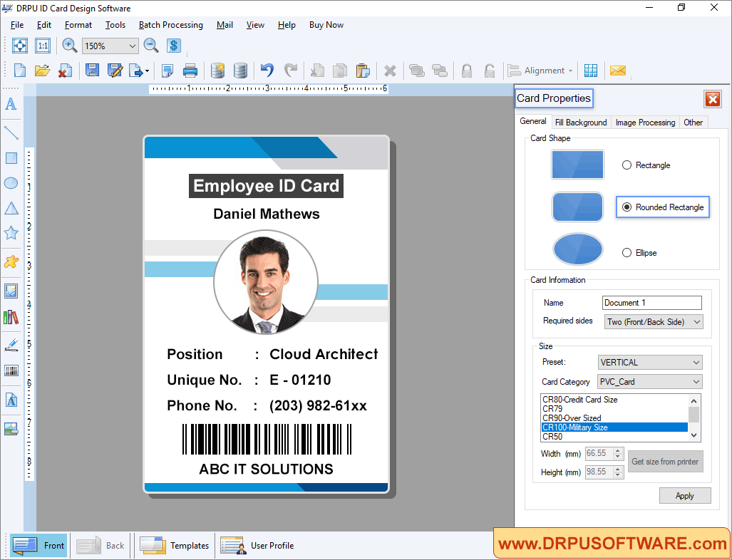Expand the Required sides dropdown
Viewport: 732px width, 560px height.
[697, 321]
